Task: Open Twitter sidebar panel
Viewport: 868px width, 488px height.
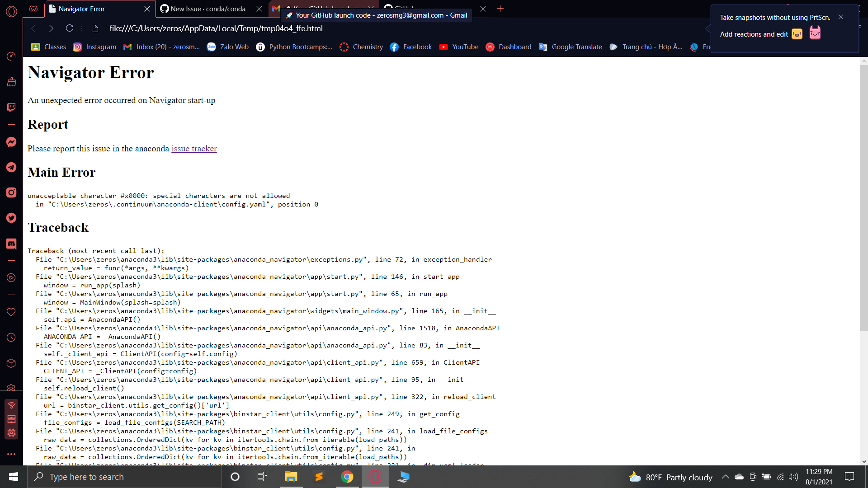Action: pyautogui.click(x=11, y=218)
